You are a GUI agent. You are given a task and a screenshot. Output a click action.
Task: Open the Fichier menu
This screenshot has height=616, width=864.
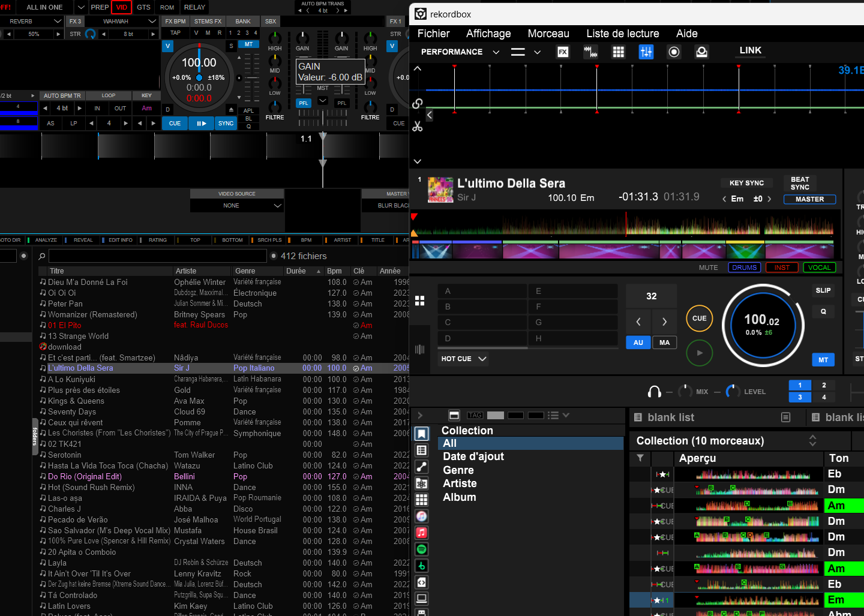[433, 34]
